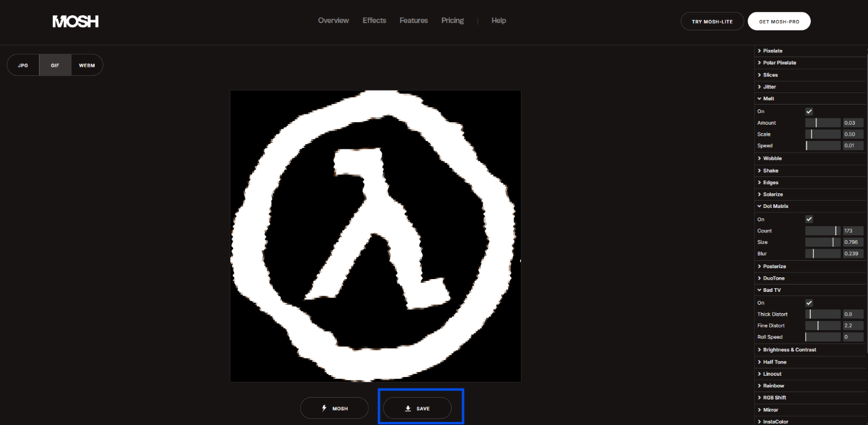Expand the Half Tone effect section
The height and width of the screenshot is (425, 868).
point(810,362)
